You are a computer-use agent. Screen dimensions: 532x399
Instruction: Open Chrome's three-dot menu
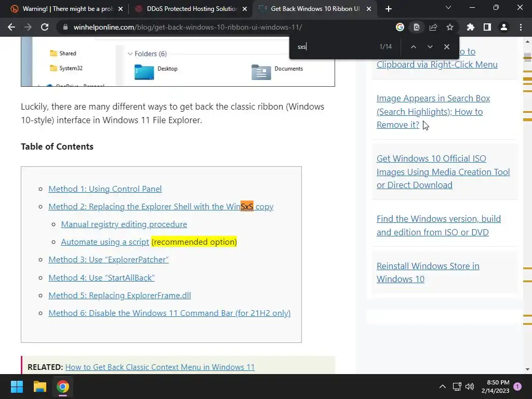tap(521, 27)
